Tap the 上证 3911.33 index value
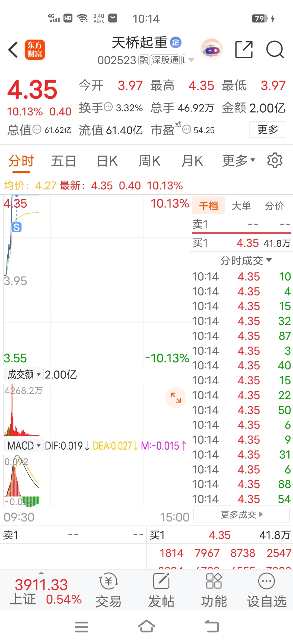Image resolution: width=293 pixels, height=644 pixels. pyautogui.click(x=41, y=585)
